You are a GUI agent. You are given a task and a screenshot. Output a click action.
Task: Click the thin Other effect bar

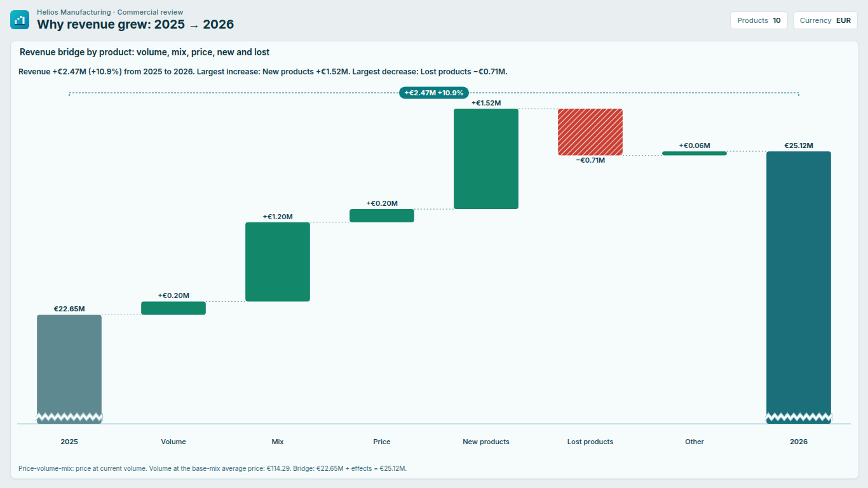[695, 153]
